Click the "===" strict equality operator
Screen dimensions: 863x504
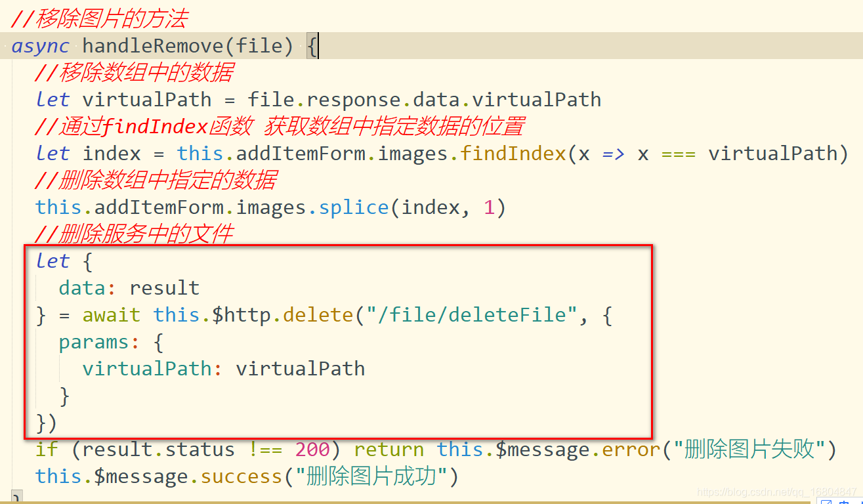click(679, 154)
